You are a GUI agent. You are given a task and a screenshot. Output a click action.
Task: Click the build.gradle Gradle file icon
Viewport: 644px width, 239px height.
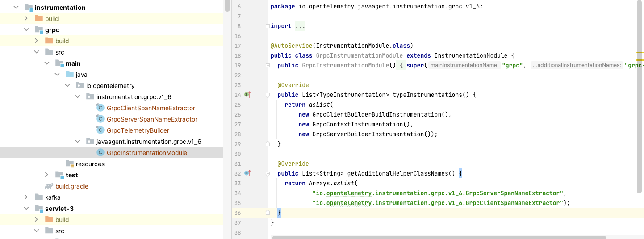pos(49,186)
